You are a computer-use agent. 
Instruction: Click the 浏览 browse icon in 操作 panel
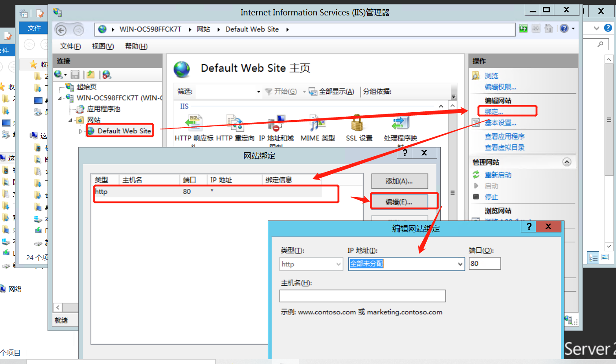click(x=476, y=76)
